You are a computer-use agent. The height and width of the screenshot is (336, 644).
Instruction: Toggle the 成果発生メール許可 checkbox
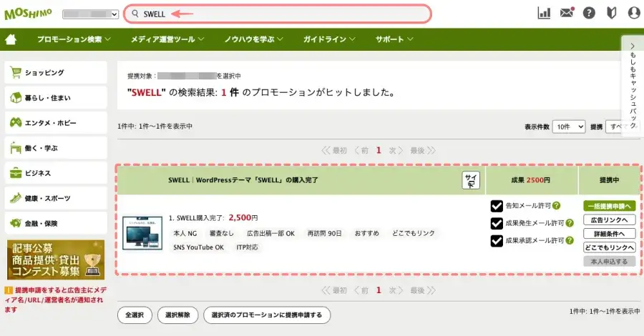click(497, 223)
